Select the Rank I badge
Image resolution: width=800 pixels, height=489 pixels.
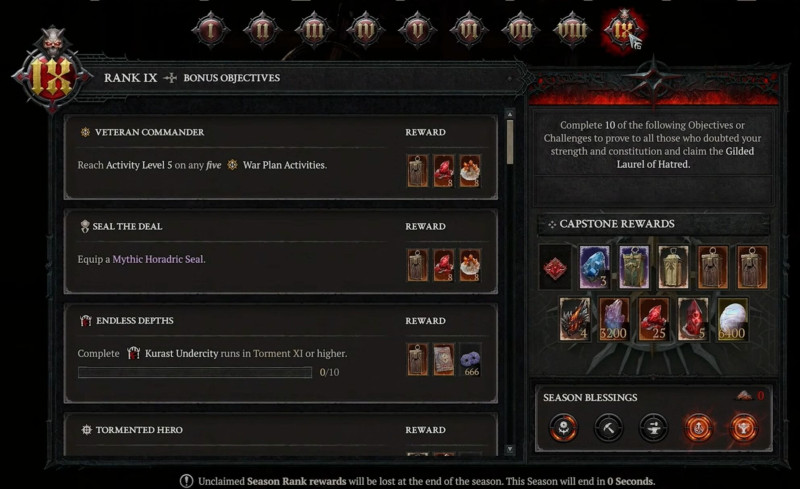tap(211, 30)
